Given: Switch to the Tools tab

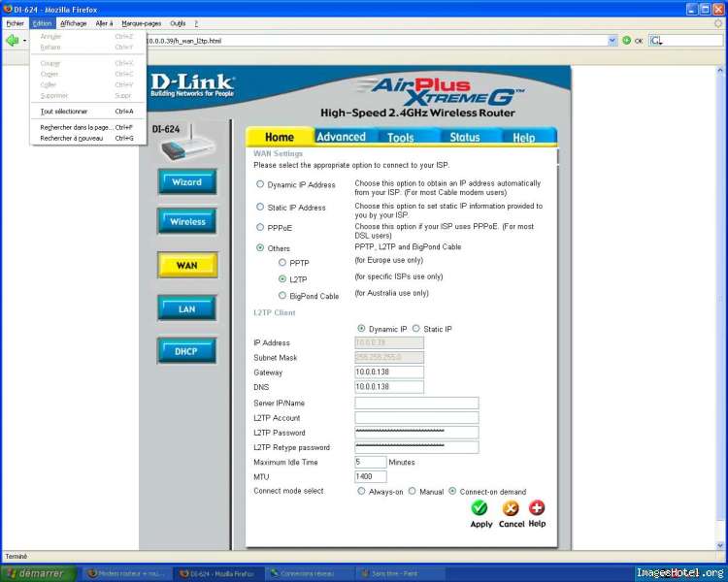Looking at the screenshot, I should click(x=401, y=138).
